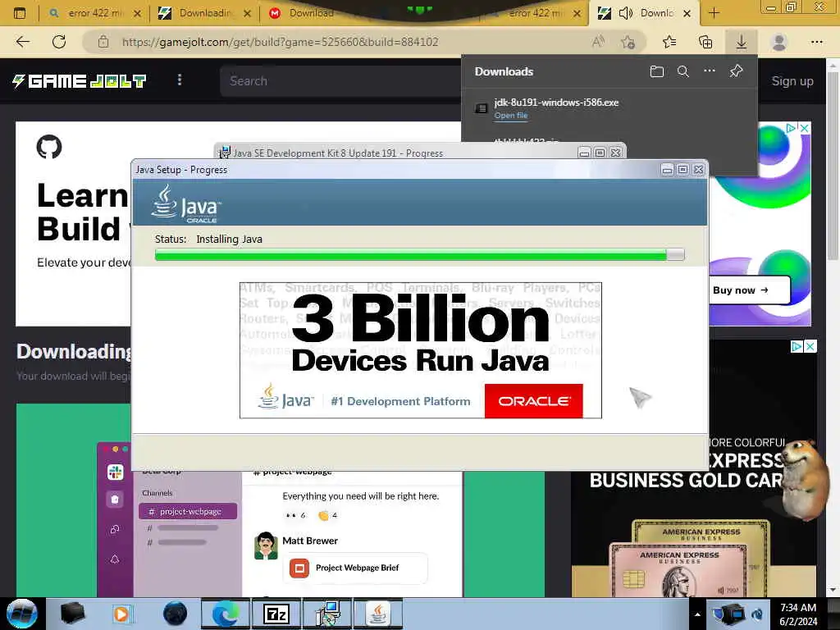
Task: Click the Downloading heading on page
Action: (74, 351)
